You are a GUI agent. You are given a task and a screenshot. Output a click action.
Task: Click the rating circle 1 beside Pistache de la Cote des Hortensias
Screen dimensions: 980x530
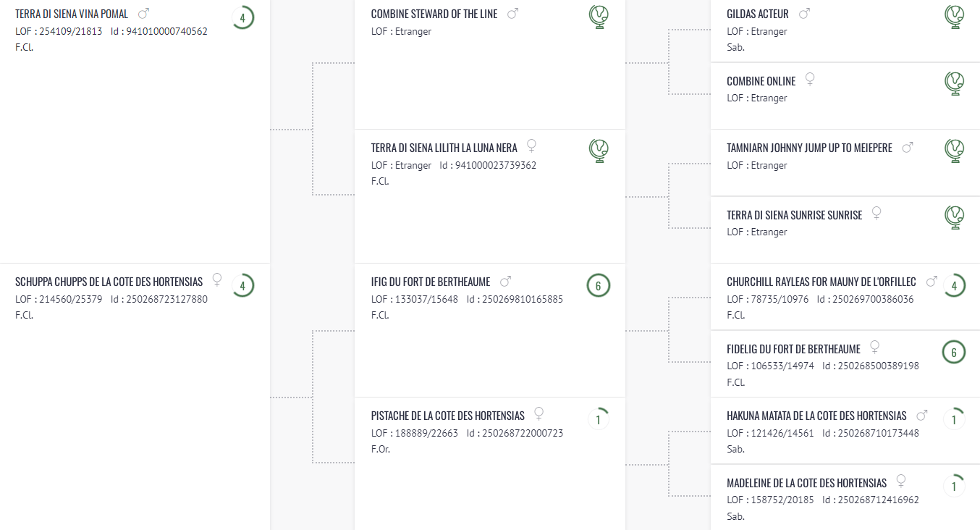pos(599,419)
